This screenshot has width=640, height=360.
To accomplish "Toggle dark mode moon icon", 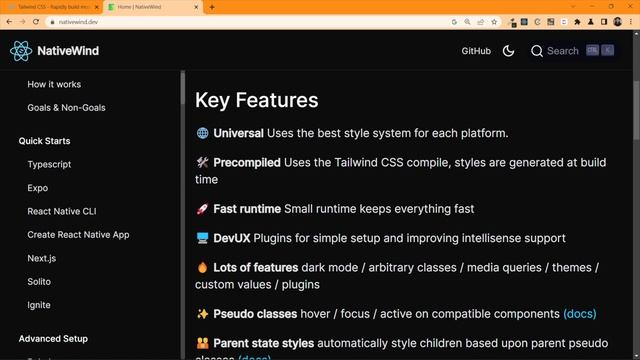I will [x=508, y=51].
